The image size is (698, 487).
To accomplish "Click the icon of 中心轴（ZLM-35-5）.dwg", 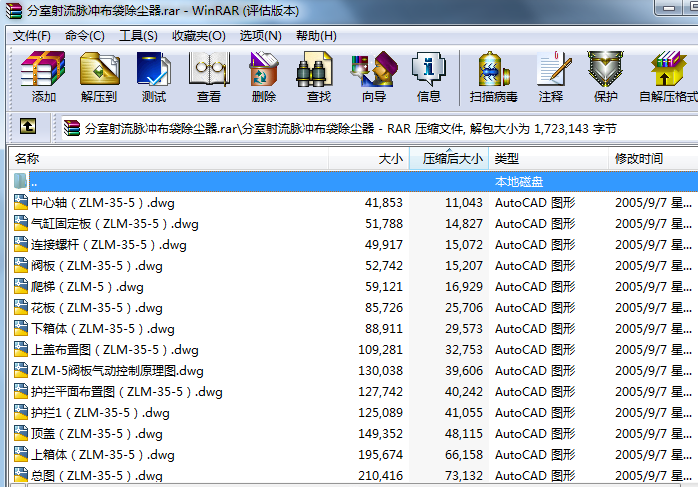I will [x=20, y=202].
